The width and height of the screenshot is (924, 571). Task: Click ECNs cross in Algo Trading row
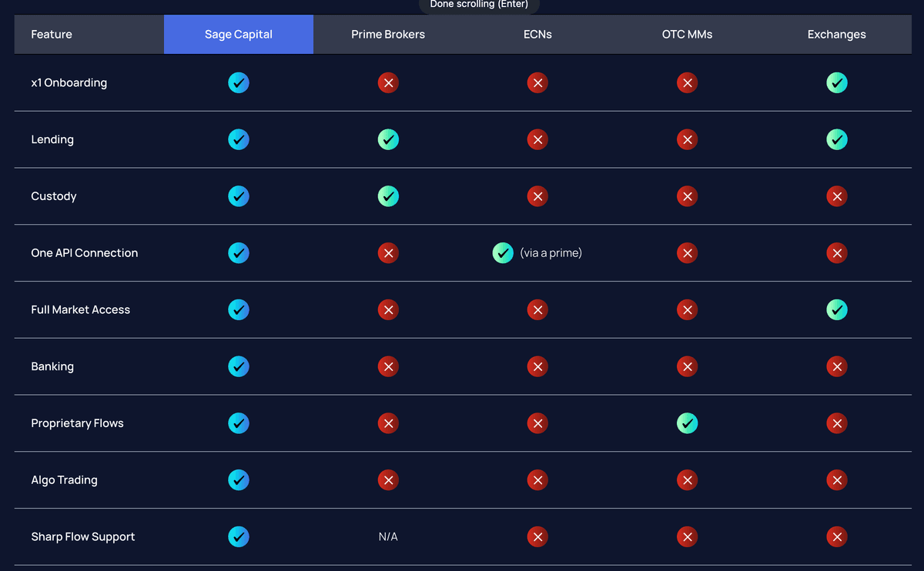(537, 479)
